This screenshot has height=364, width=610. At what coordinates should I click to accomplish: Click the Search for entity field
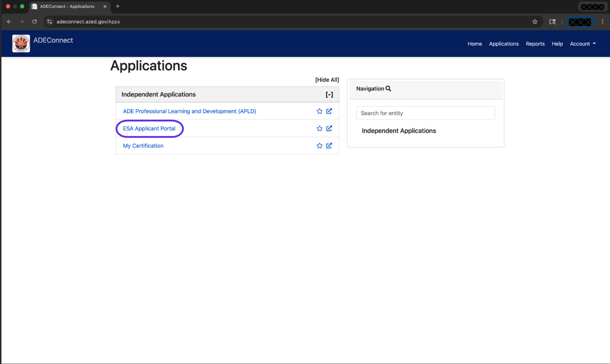pos(425,113)
